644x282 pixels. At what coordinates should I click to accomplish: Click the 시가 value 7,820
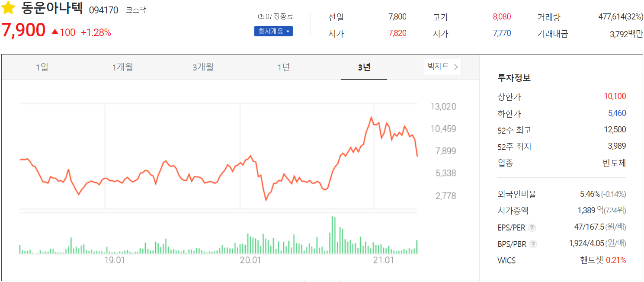click(397, 33)
